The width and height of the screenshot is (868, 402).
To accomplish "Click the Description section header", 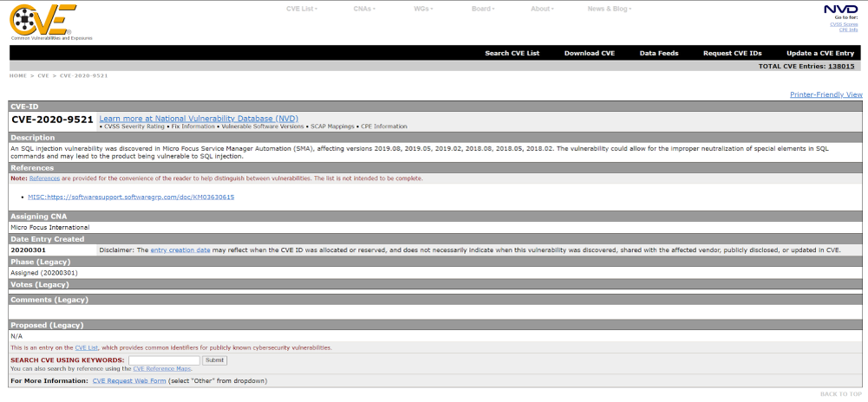I will point(435,138).
